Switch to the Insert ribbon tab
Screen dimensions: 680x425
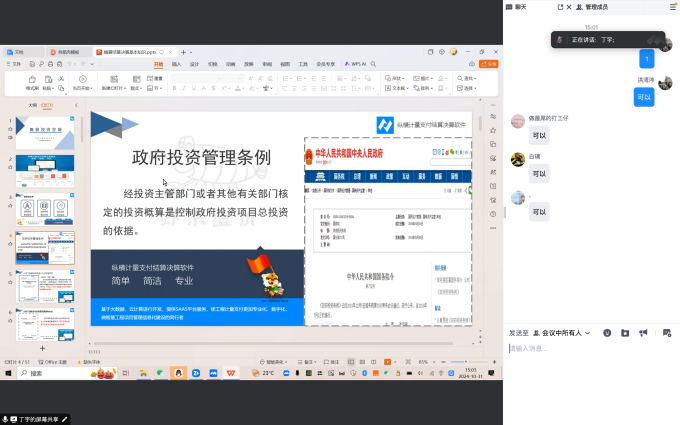click(x=177, y=63)
